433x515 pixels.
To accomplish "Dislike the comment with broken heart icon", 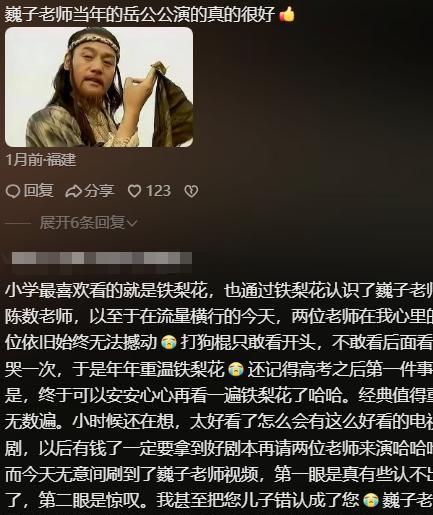I will click(x=191, y=191).
